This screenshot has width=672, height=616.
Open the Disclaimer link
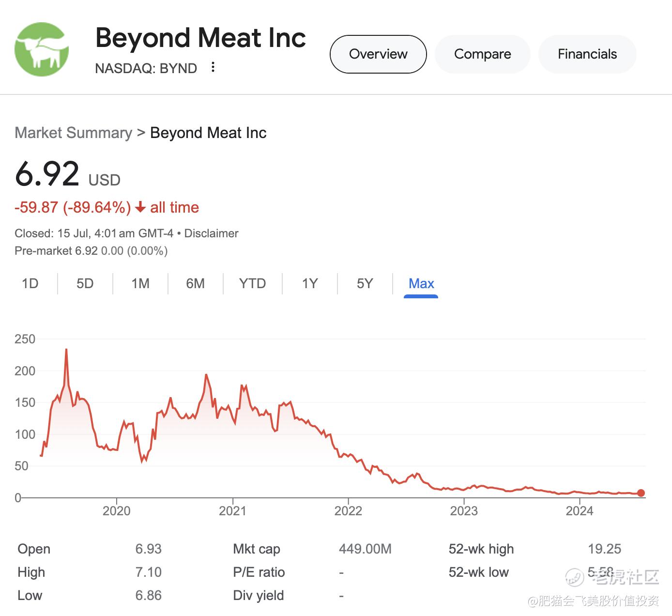click(x=211, y=233)
